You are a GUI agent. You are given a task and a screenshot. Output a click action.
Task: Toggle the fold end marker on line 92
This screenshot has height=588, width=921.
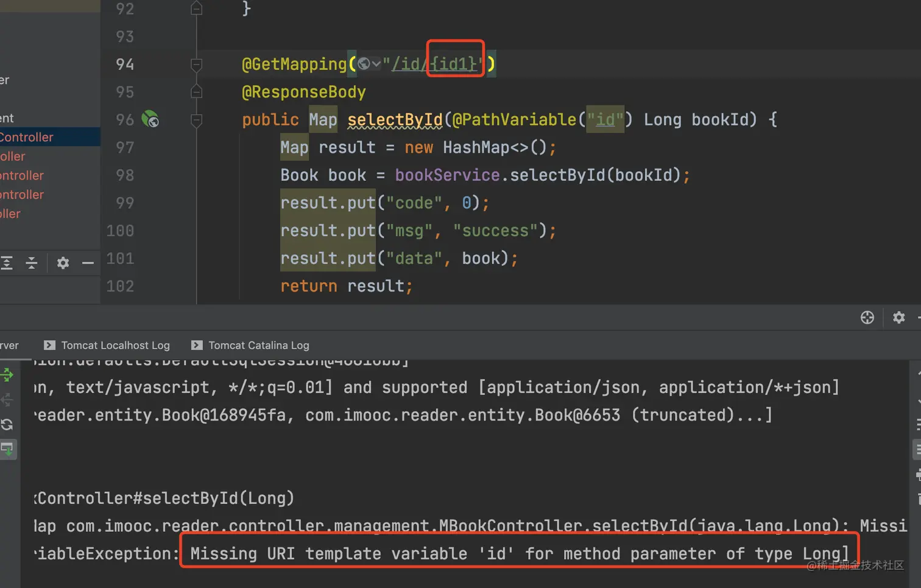[x=196, y=9]
